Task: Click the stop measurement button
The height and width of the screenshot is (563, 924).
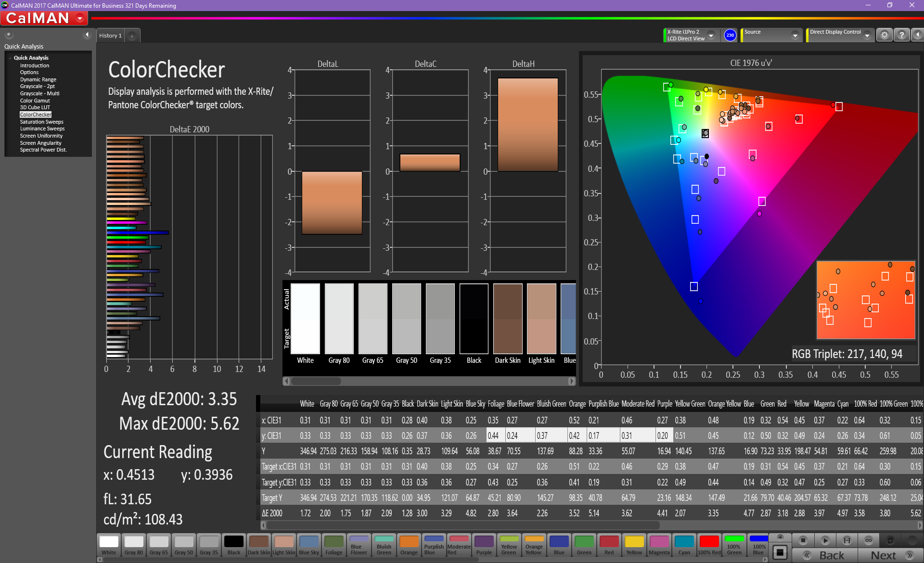Action: pyautogui.click(x=803, y=540)
